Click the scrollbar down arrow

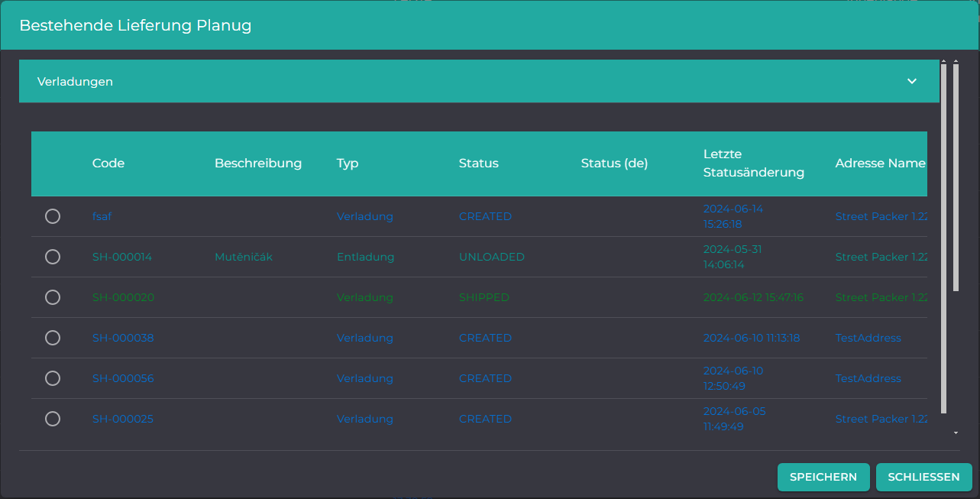click(956, 433)
